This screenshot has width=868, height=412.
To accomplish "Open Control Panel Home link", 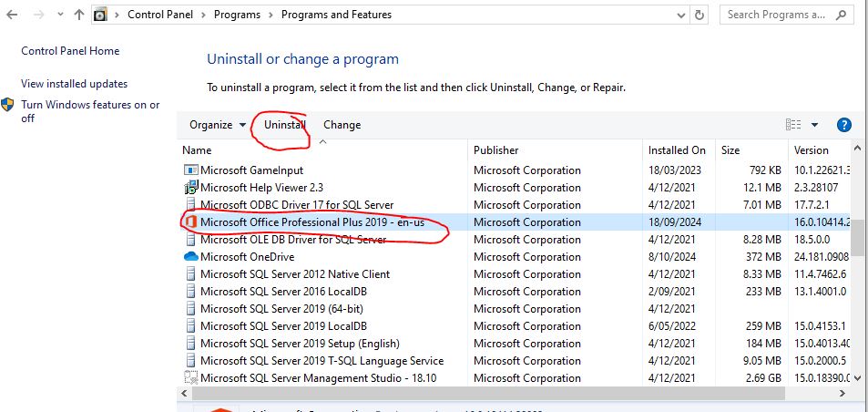I will pyautogui.click(x=70, y=51).
